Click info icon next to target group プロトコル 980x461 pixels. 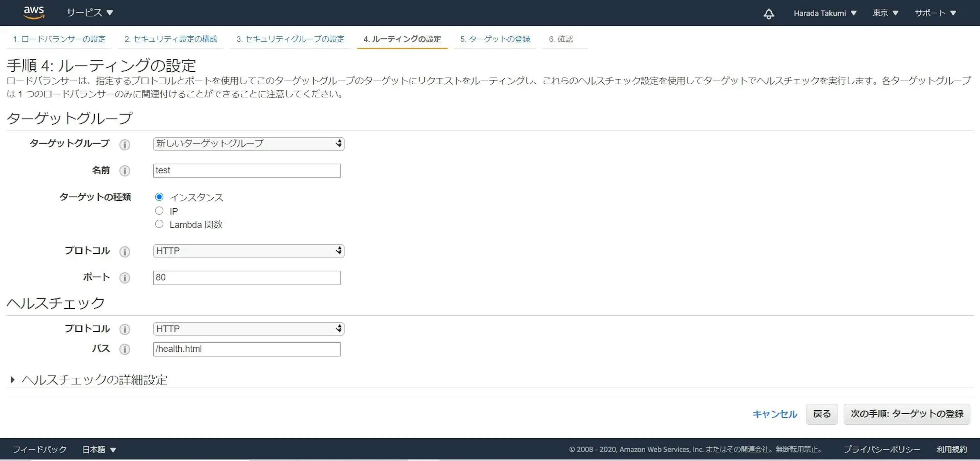[x=124, y=252]
